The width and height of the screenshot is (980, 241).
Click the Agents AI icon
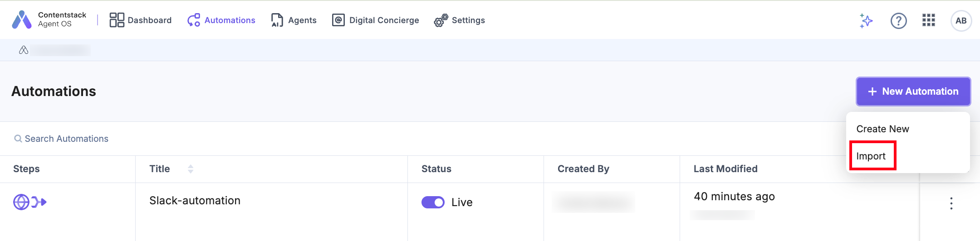click(277, 20)
